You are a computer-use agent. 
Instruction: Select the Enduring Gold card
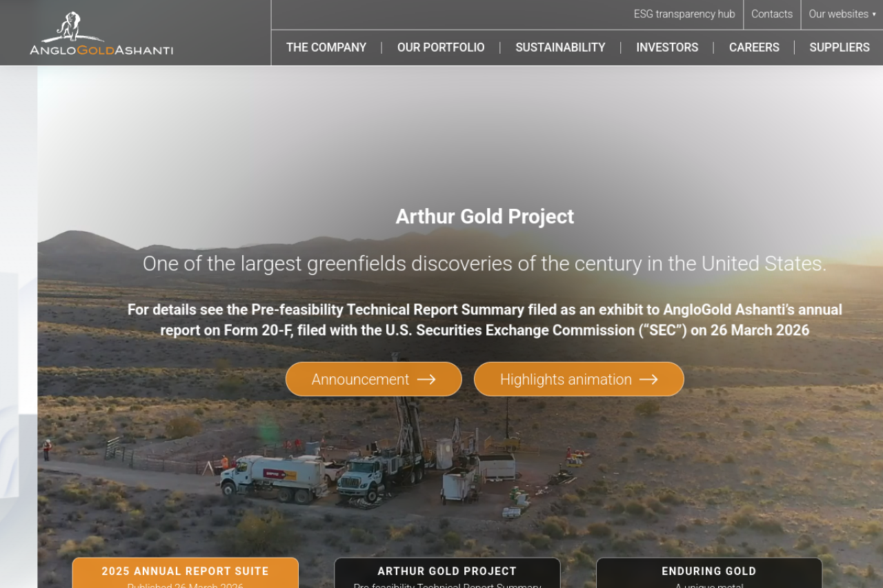pyautogui.click(x=709, y=573)
